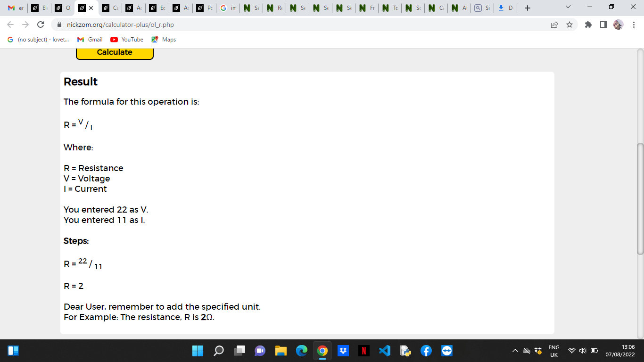Screen dimensions: 644x362
Task: Open the Extensions puzzle icon
Action: click(588, 25)
